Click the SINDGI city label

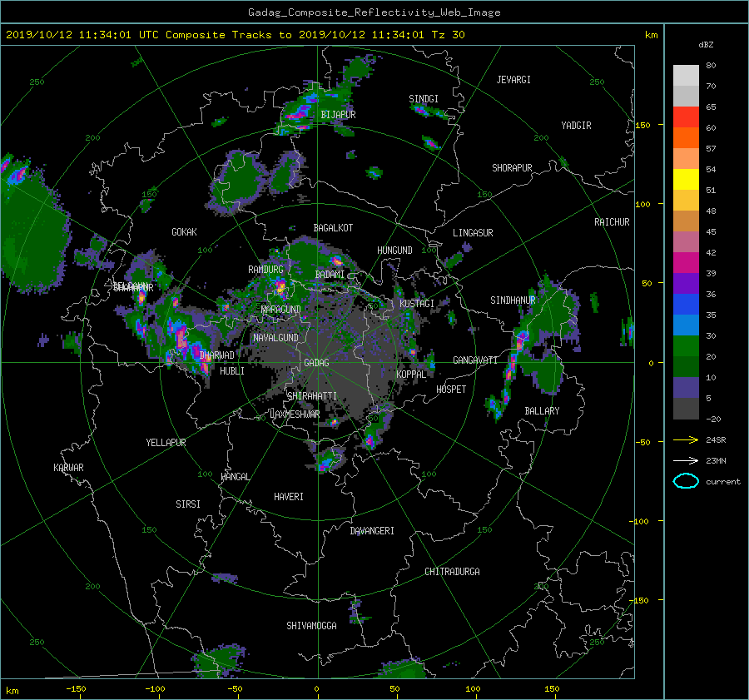424,99
